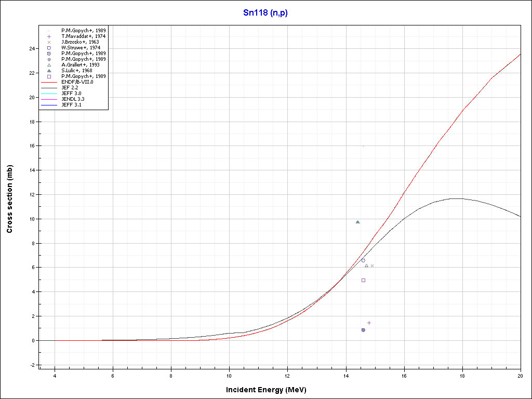Click the plus-shaped T.Mavaddat data point
Screen dimensions: 532x399
point(369,323)
